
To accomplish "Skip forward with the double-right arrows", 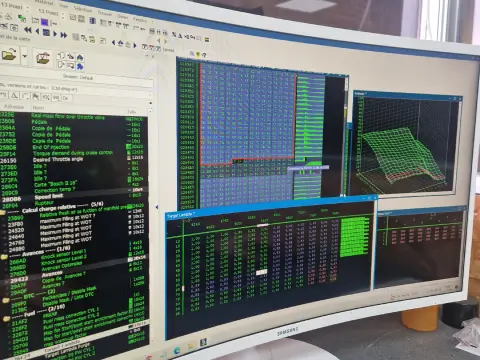I will (x=64, y=35).
